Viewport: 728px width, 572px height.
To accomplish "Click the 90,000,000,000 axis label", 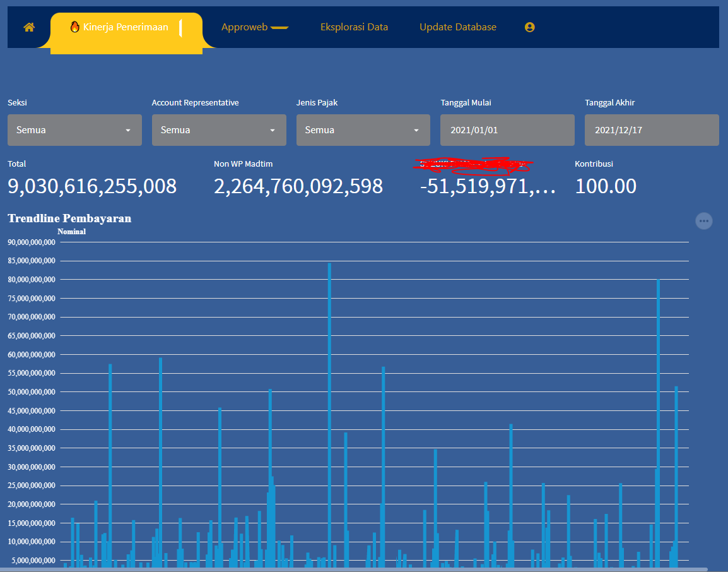I will (32, 242).
